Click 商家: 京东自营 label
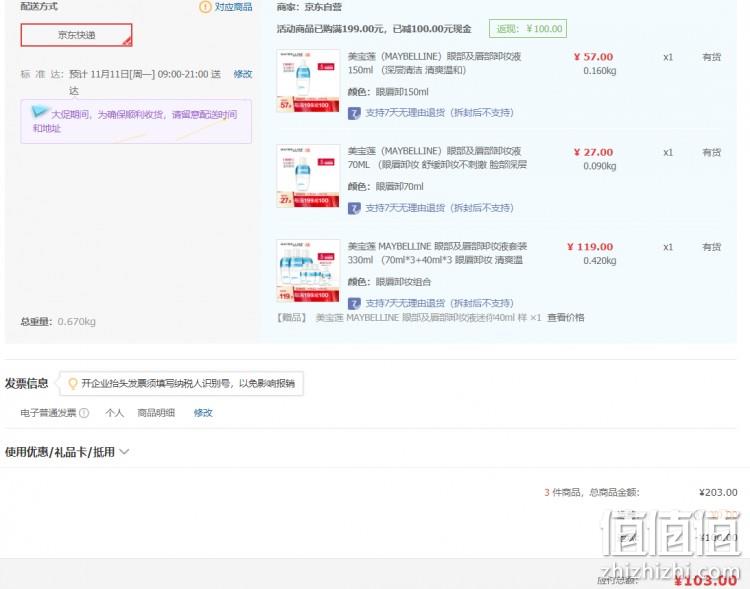Screen dimensions: 750x589 pos(309,7)
